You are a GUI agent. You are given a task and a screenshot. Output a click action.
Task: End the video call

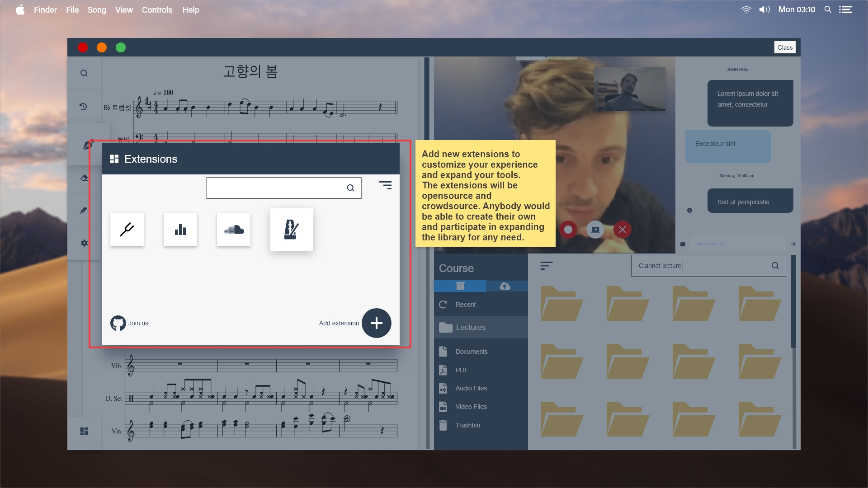[623, 230]
